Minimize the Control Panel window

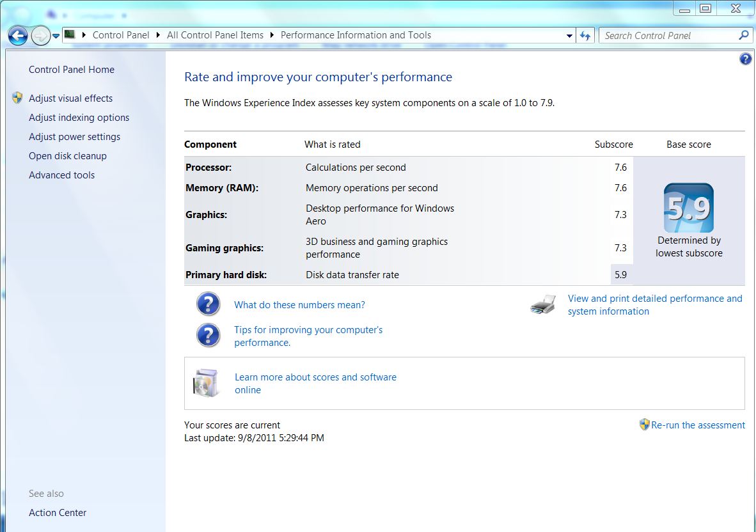click(x=684, y=9)
